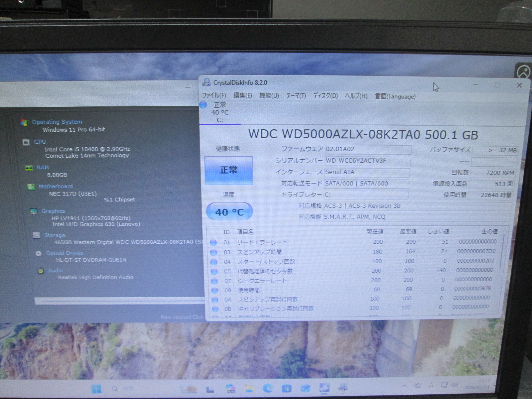
Task: Click the green RAM module icon
Action: pos(29,168)
